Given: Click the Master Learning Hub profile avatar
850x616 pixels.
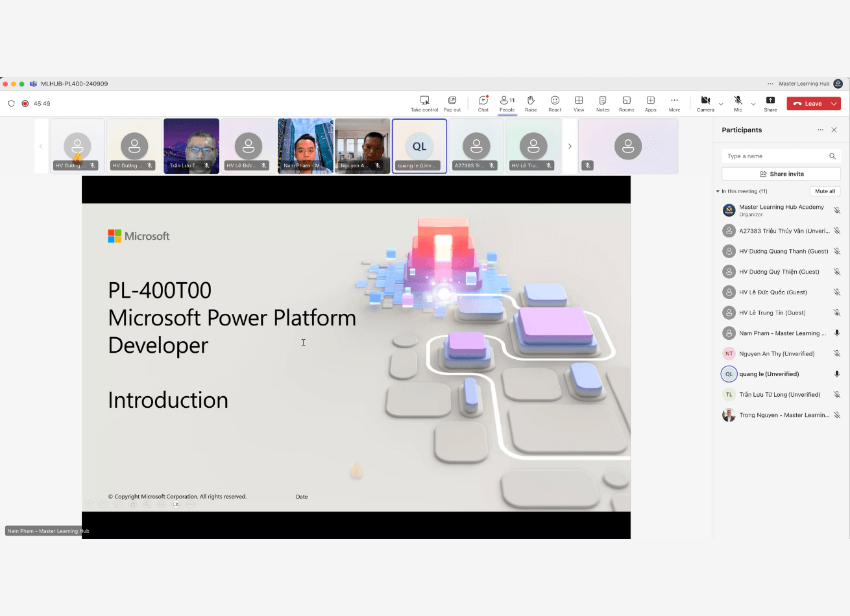Looking at the screenshot, I should [x=838, y=84].
